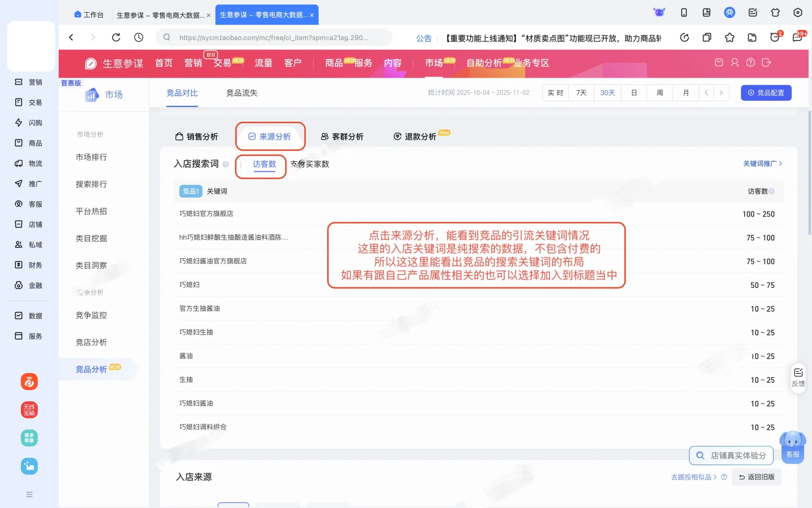Open the 无线宝箱 app icon
Image resolution: width=812 pixels, height=508 pixels.
click(29, 410)
